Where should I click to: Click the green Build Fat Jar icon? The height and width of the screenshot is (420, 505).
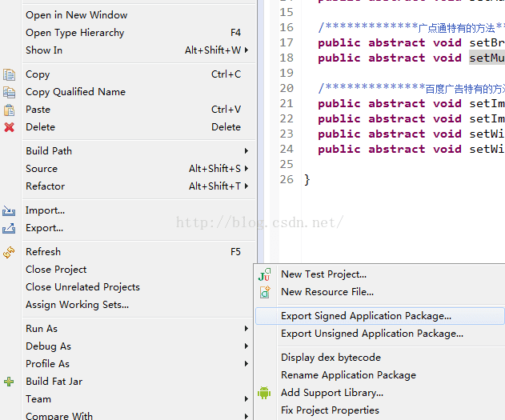[x=10, y=382]
